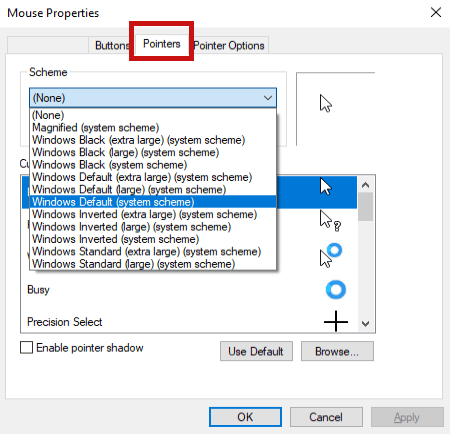Open the Buttons tab
The width and height of the screenshot is (450, 434).
(111, 45)
